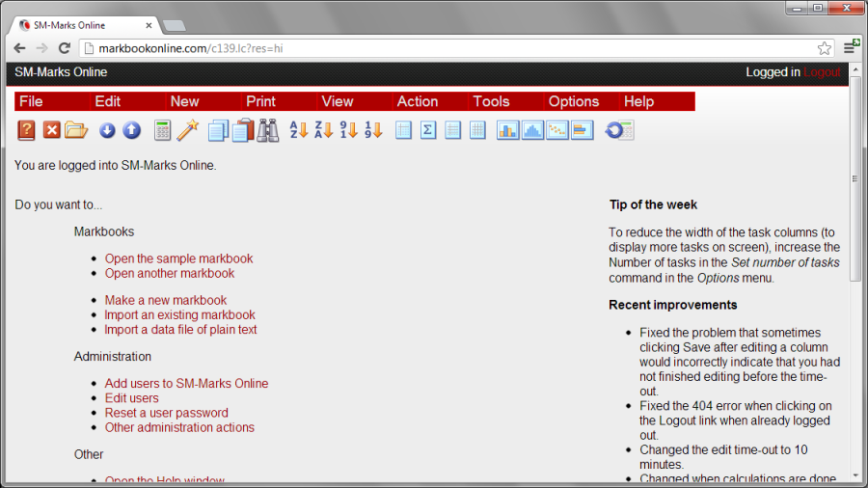Sort ascending A to Z
Viewport: 868px width, 488px height.
pos(299,130)
